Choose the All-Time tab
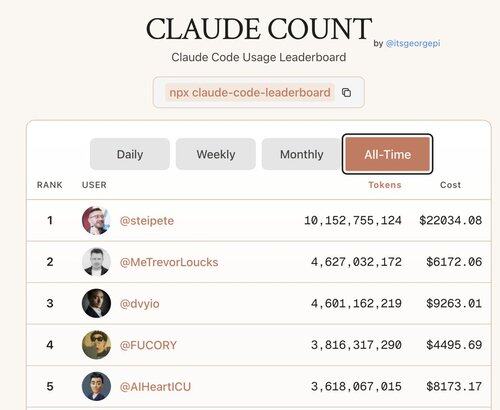The height and width of the screenshot is (410, 500). pos(387,154)
